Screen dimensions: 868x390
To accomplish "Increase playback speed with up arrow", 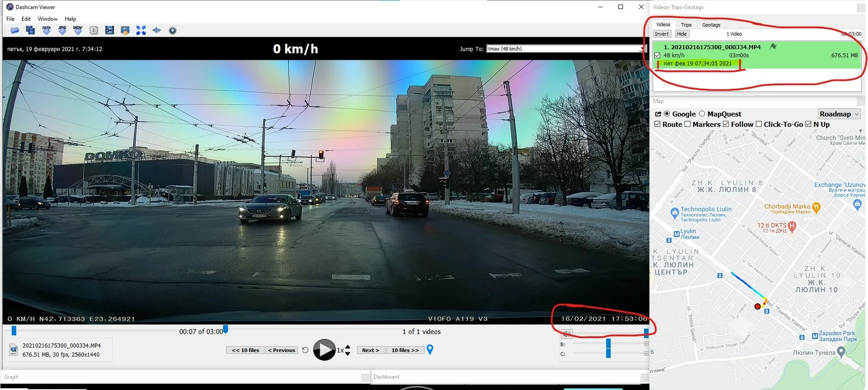I will coord(348,347).
